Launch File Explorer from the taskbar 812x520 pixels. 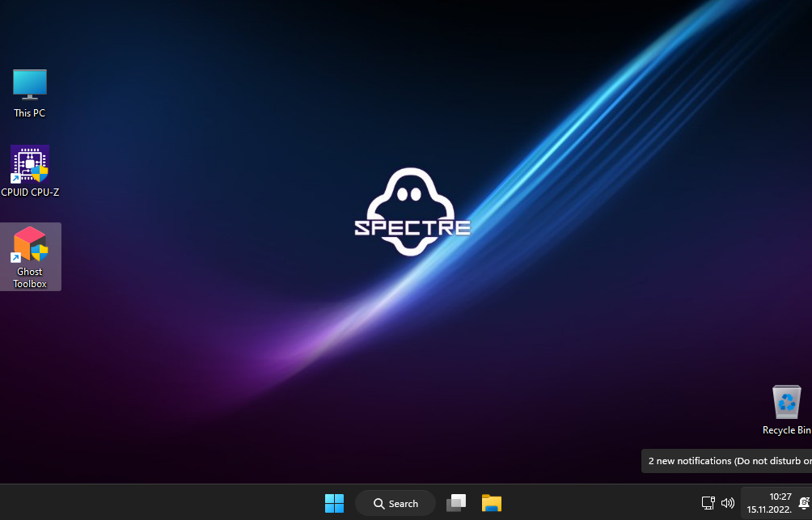492,503
